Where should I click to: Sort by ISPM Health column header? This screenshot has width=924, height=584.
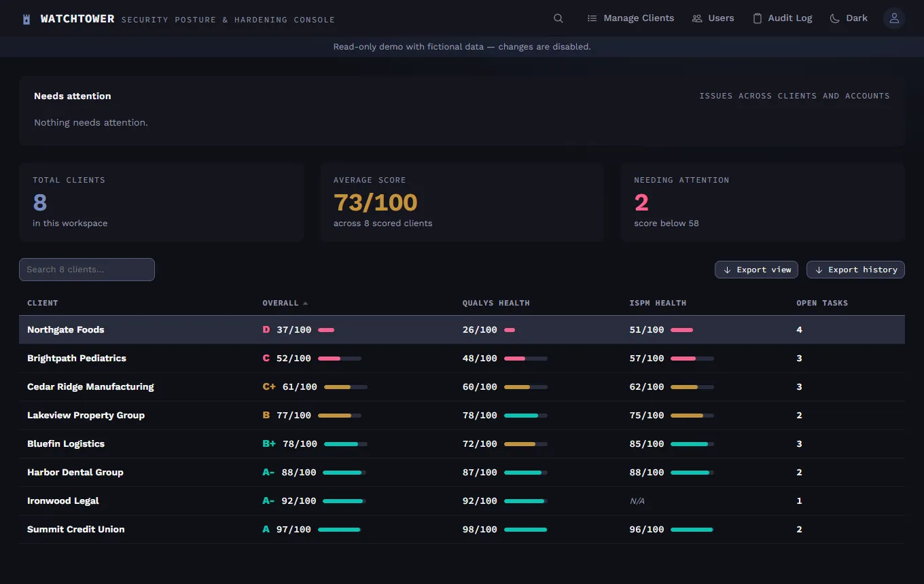[658, 303]
